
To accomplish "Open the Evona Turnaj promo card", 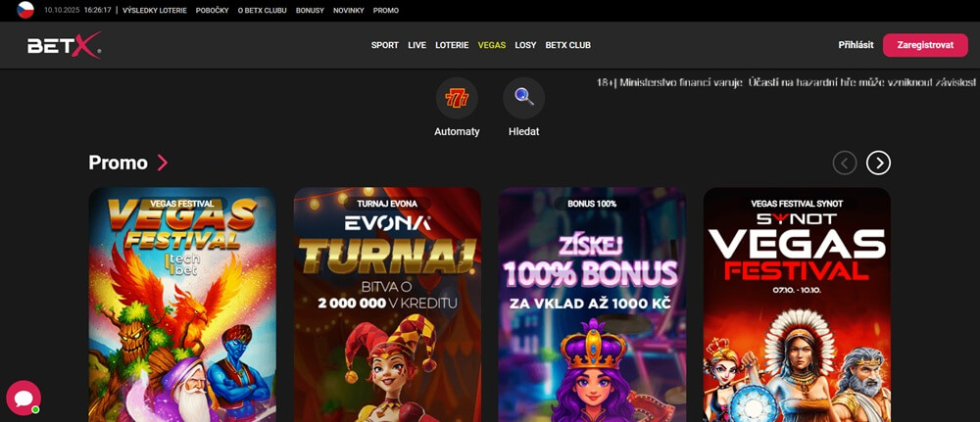I will tap(387, 305).
